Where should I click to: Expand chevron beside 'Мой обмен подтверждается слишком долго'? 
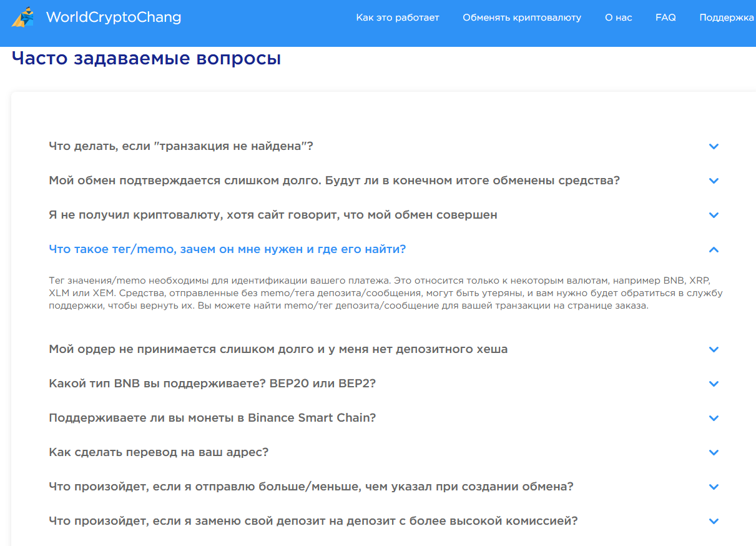coord(714,181)
